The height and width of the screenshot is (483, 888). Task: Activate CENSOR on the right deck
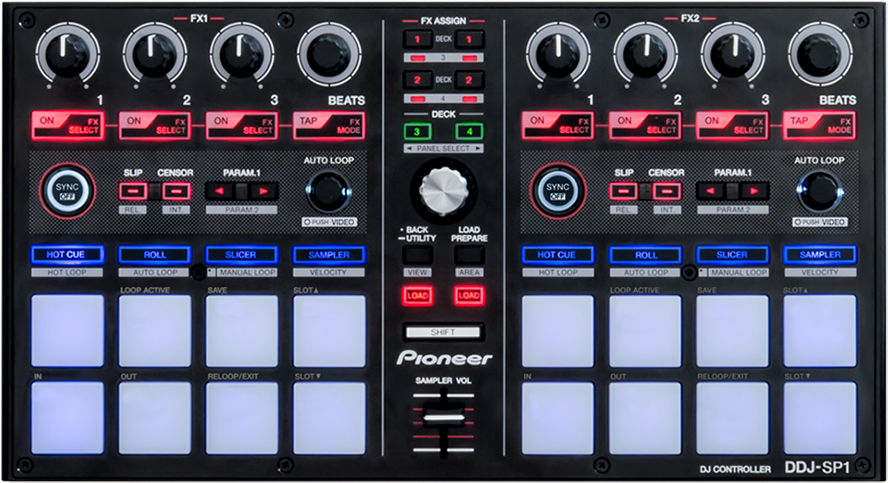(x=667, y=191)
